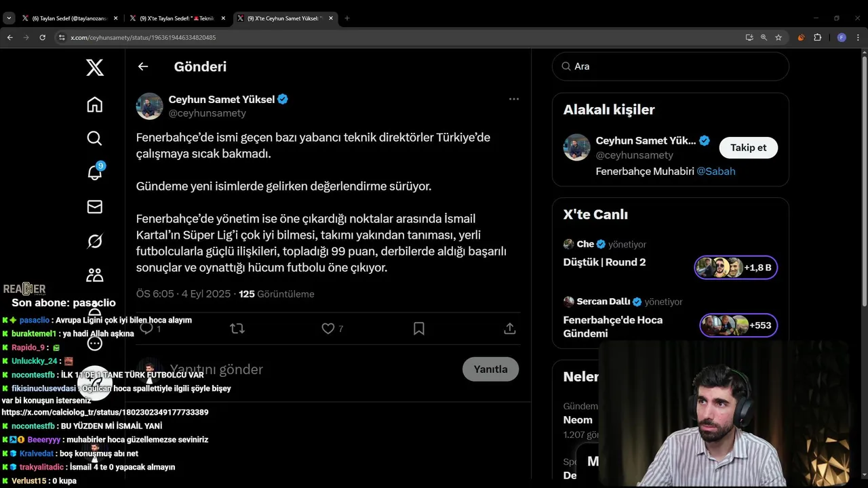The height and width of the screenshot is (488, 868).
Task: Open Chrome three-dot menu
Action: [x=858, y=37]
